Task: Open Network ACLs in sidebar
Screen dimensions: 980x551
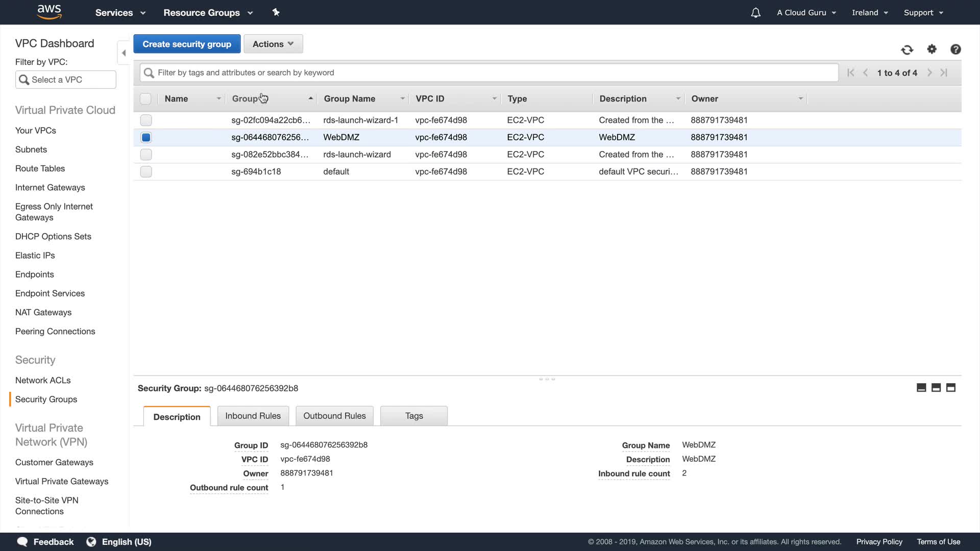Action: (x=43, y=380)
